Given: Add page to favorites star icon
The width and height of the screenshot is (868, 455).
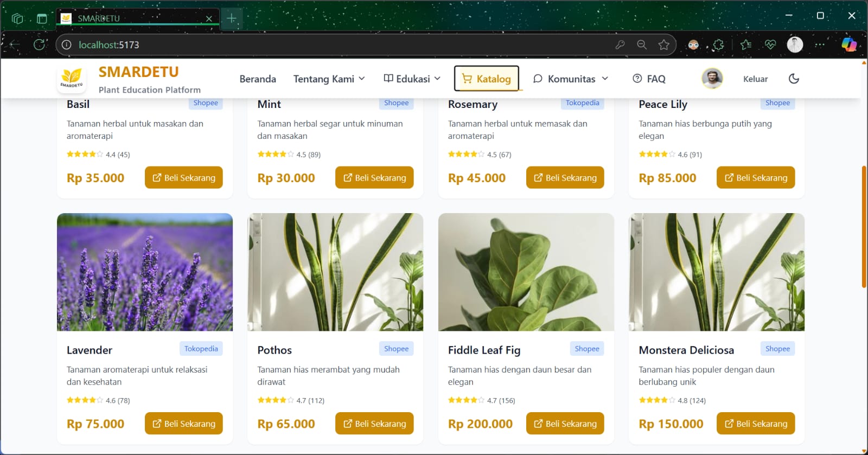Looking at the screenshot, I should coord(663,44).
